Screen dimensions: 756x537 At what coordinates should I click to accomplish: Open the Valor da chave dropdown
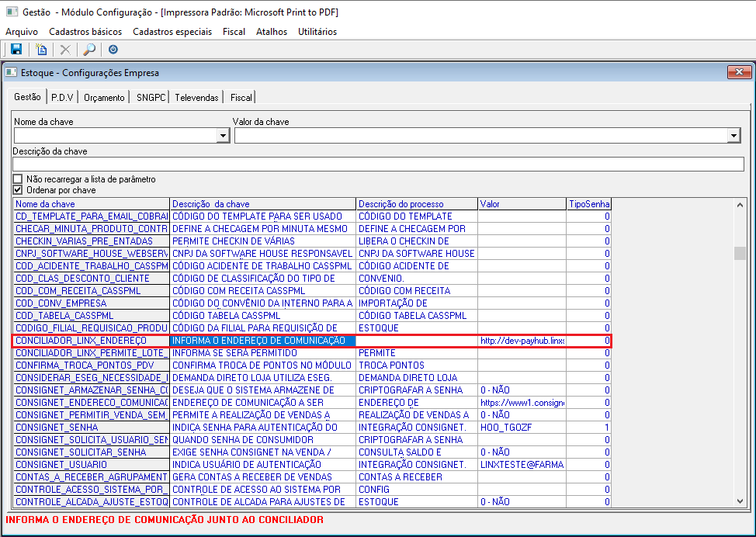pyautogui.click(x=733, y=136)
